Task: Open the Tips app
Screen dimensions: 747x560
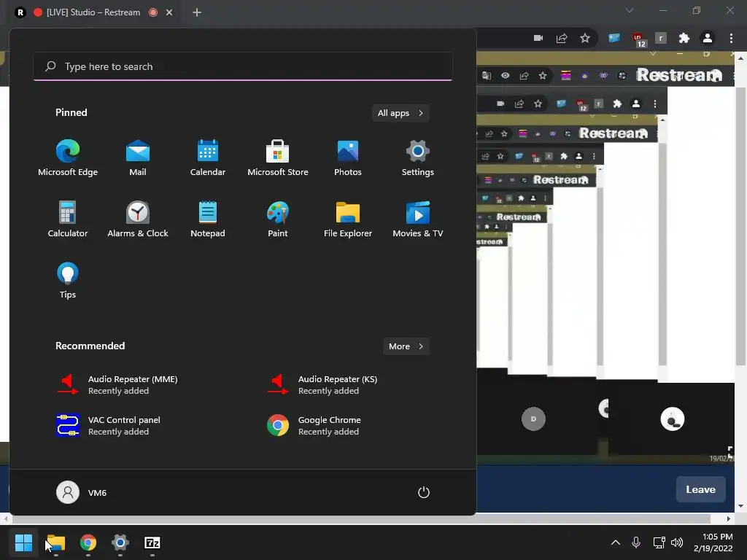Action: pyautogui.click(x=68, y=281)
